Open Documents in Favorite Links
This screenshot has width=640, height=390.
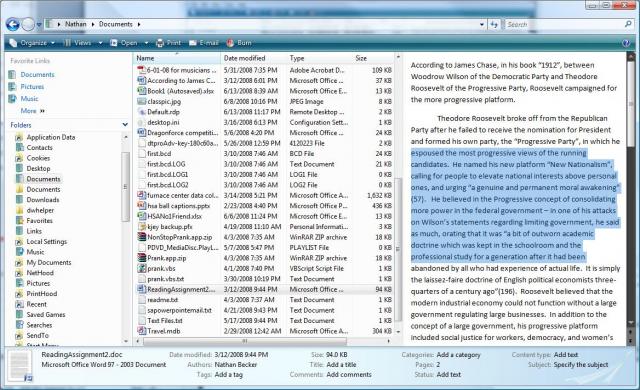pos(37,75)
